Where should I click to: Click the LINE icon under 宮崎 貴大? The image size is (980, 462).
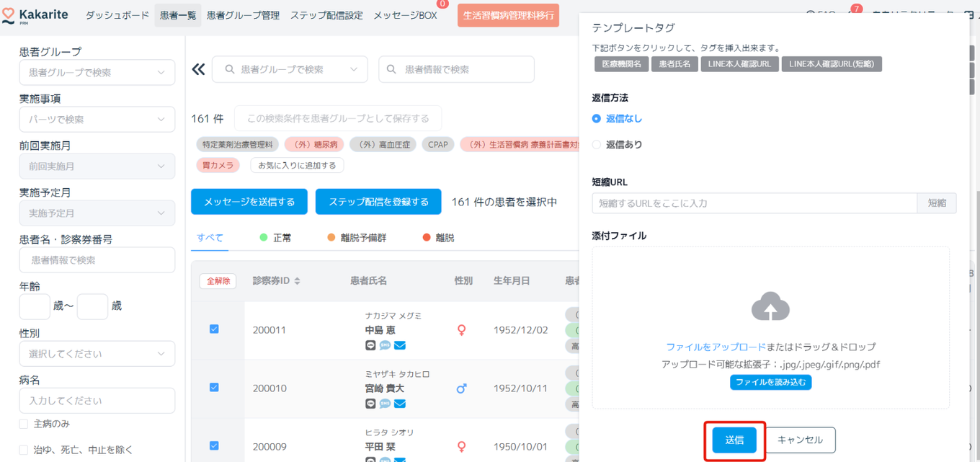pyautogui.click(x=370, y=404)
